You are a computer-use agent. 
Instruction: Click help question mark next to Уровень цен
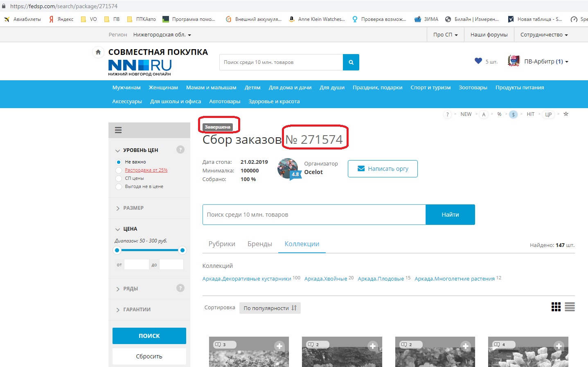[x=180, y=150]
